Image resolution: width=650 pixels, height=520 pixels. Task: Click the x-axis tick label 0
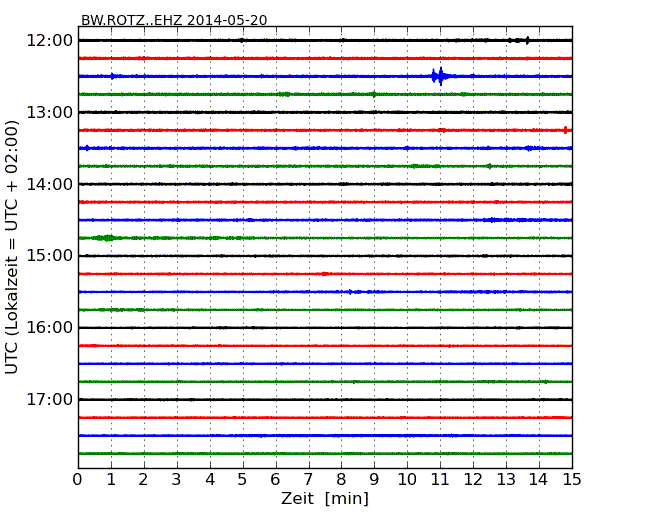(78, 479)
